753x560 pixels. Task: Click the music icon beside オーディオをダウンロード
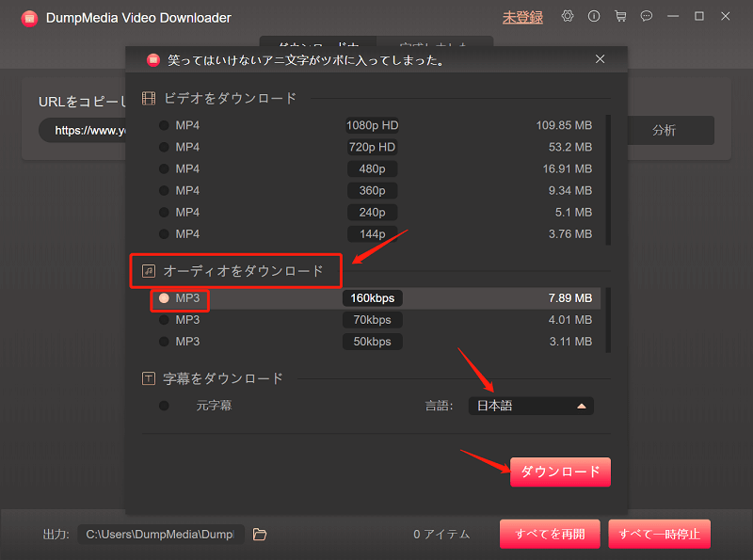pos(149,271)
